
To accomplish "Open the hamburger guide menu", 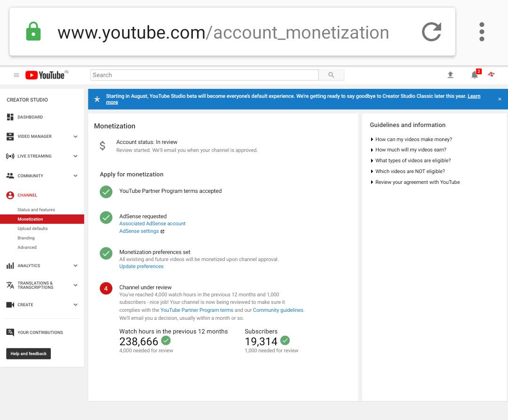I will point(16,75).
